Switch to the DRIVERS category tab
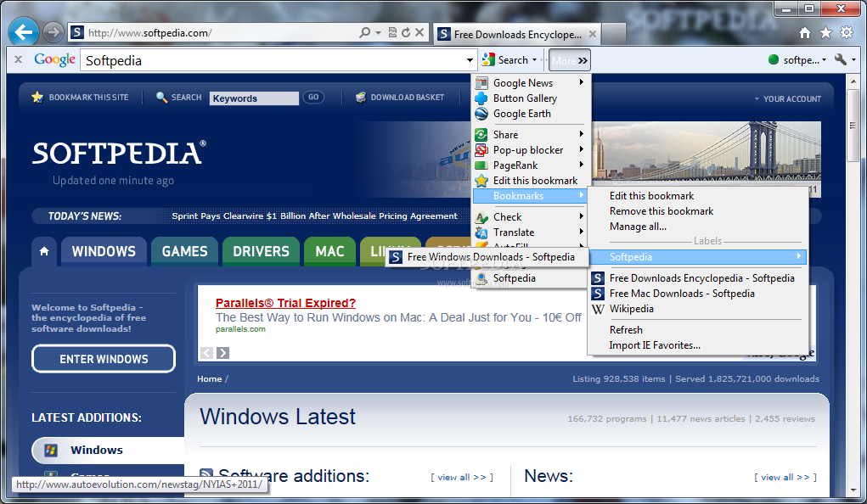The height and width of the screenshot is (504, 867). pyautogui.click(x=261, y=251)
